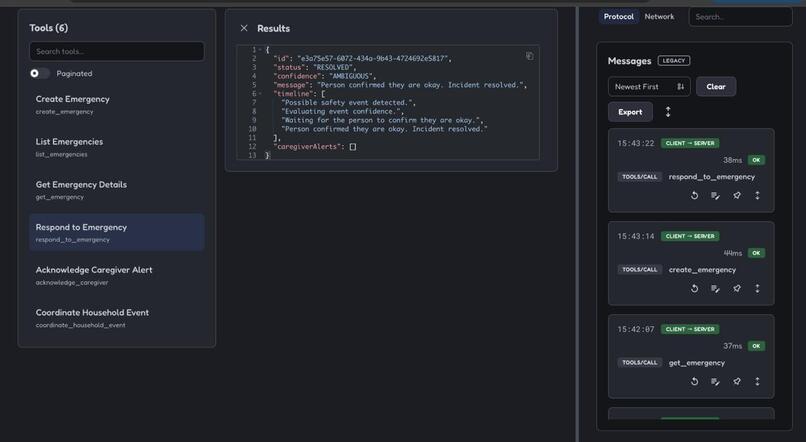Click the 15:43:22 timestamp
This screenshot has height=442, width=806.
(636, 143)
